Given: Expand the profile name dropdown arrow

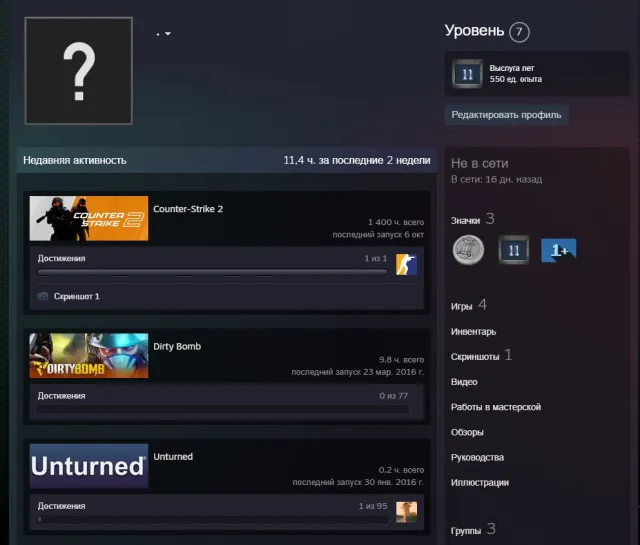Looking at the screenshot, I should pos(168,34).
